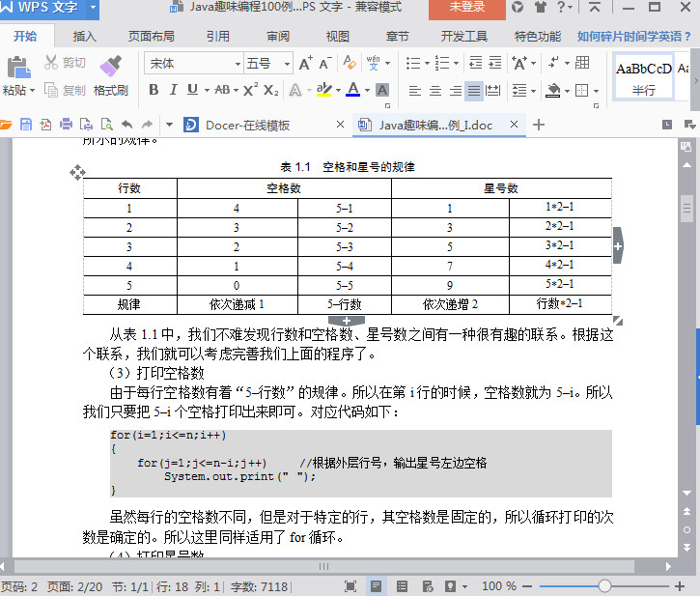Click the character shading A icon
700x596 pixels.
click(382, 90)
